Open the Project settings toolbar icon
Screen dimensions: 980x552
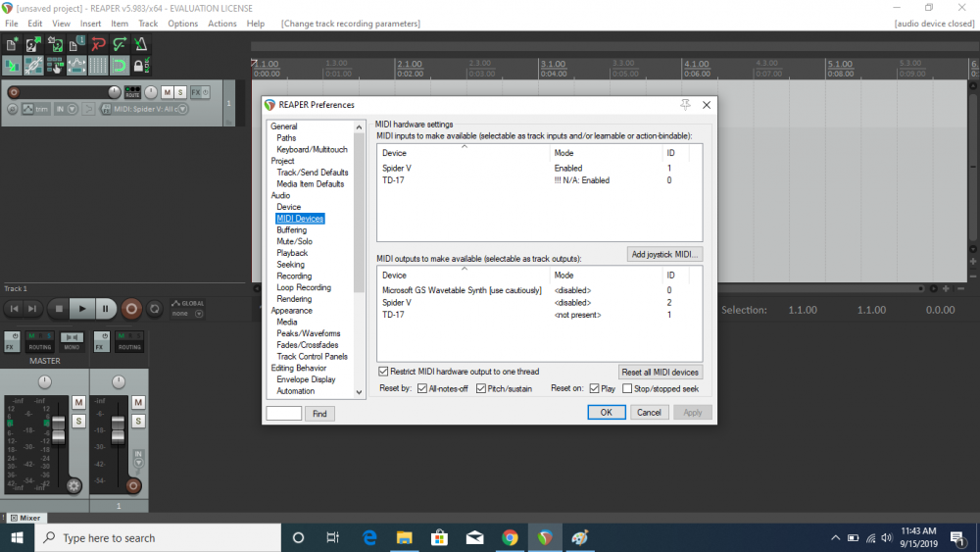click(76, 44)
